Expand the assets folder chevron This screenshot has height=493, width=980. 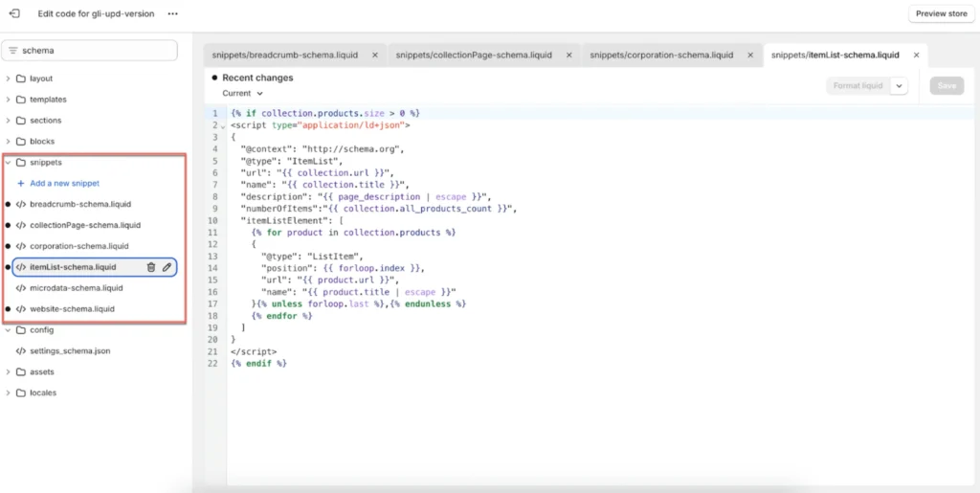tap(8, 371)
